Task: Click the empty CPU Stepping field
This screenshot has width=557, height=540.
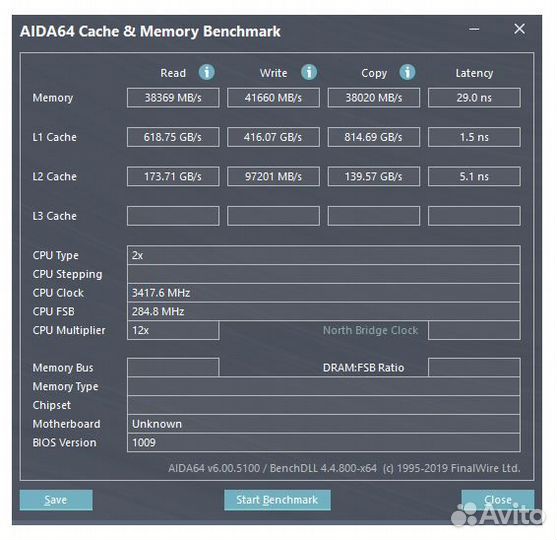Action: 324,274
